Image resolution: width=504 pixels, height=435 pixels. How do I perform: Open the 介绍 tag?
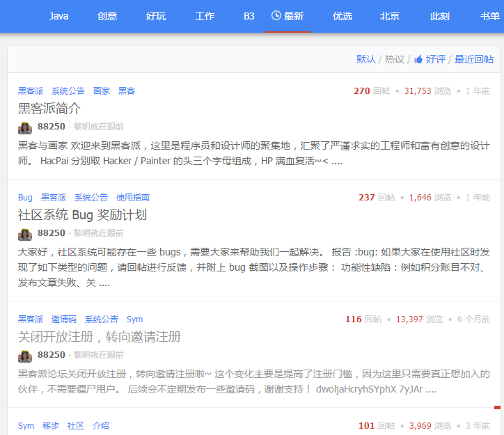[x=101, y=426]
